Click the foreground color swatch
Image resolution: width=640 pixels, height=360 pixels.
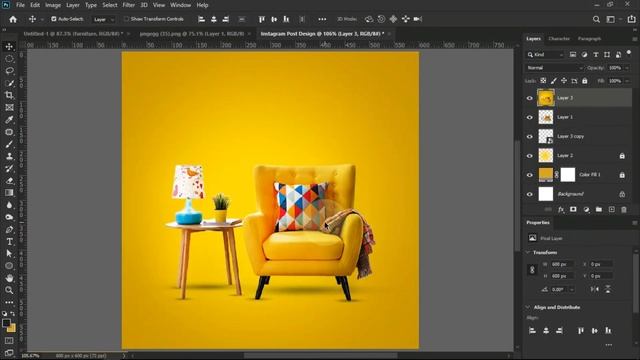coord(6,323)
